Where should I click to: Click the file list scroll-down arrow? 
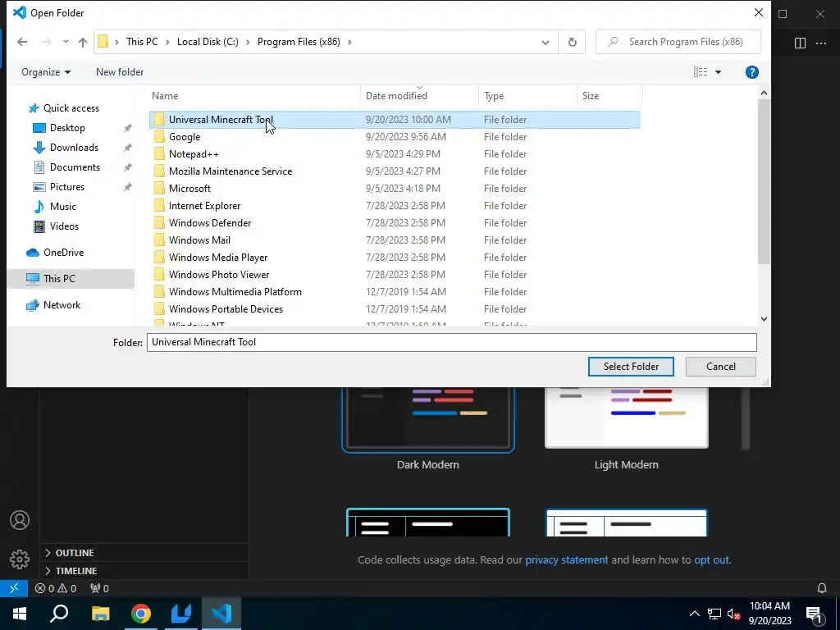(x=764, y=319)
